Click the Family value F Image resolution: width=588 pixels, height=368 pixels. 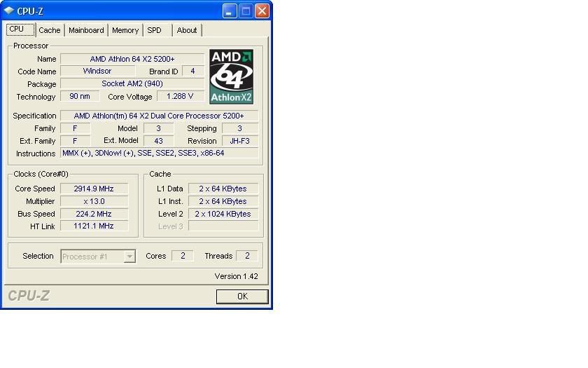[x=75, y=128]
